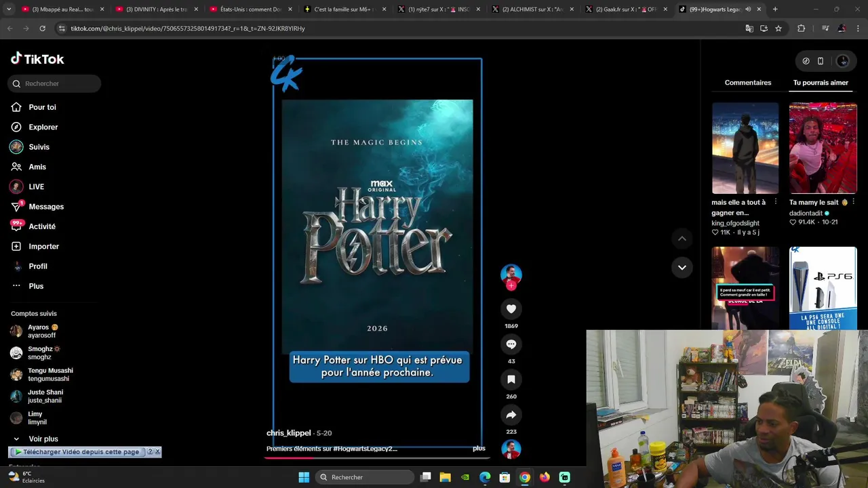Image resolution: width=868 pixels, height=488 pixels.
Task: Open Tengu Musashi followed account
Action: (x=42, y=374)
